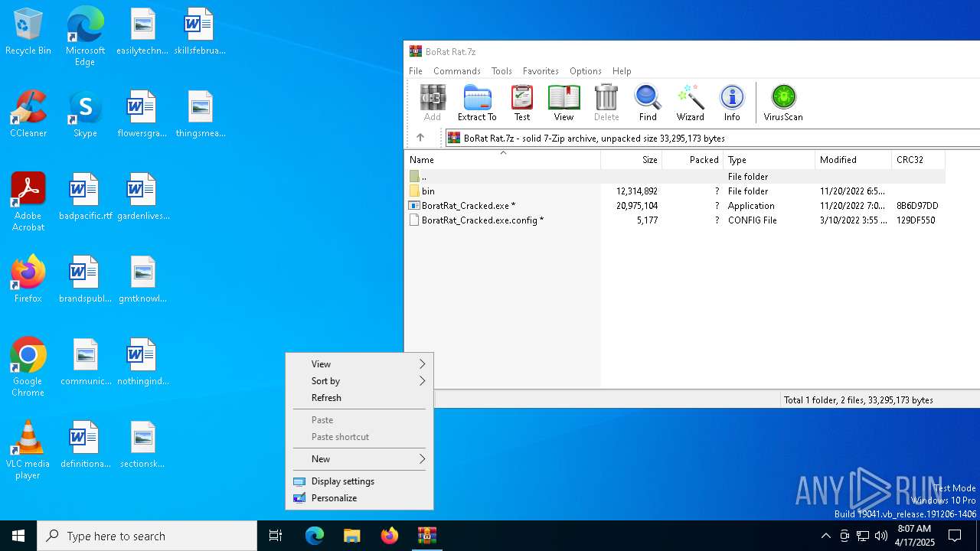Select BoratRat_Cracked.exe.config file row
This screenshot has height=551, width=980.
675,220
